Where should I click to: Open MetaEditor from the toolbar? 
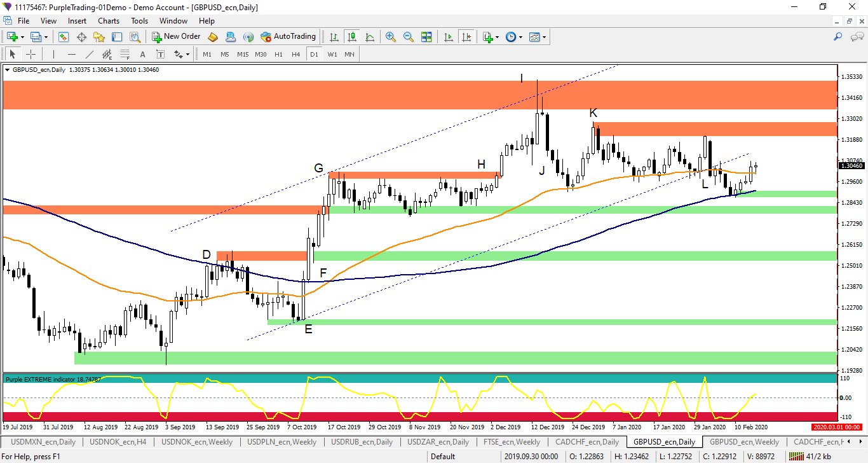pyautogui.click(x=213, y=37)
